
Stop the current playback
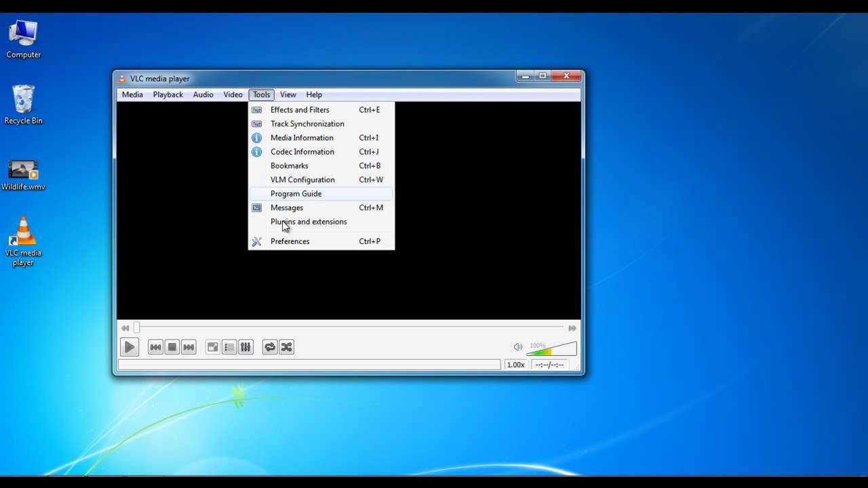[x=172, y=346]
